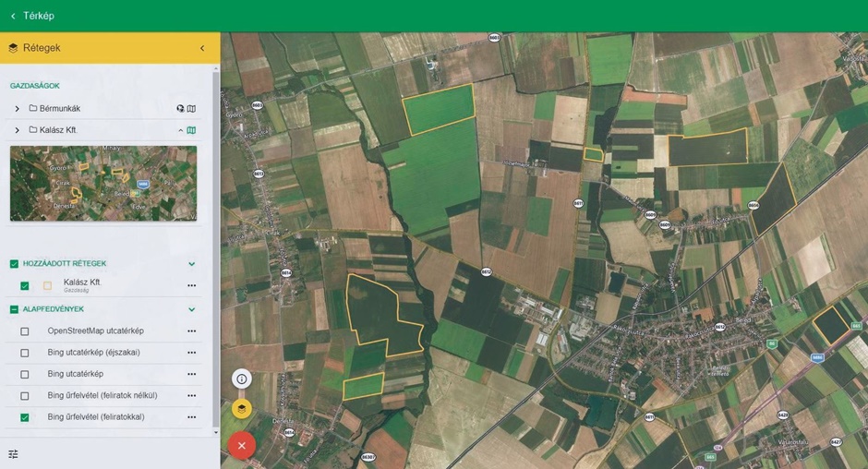
Task: Expand the Bérmunkák folder tree node
Action: [17, 109]
